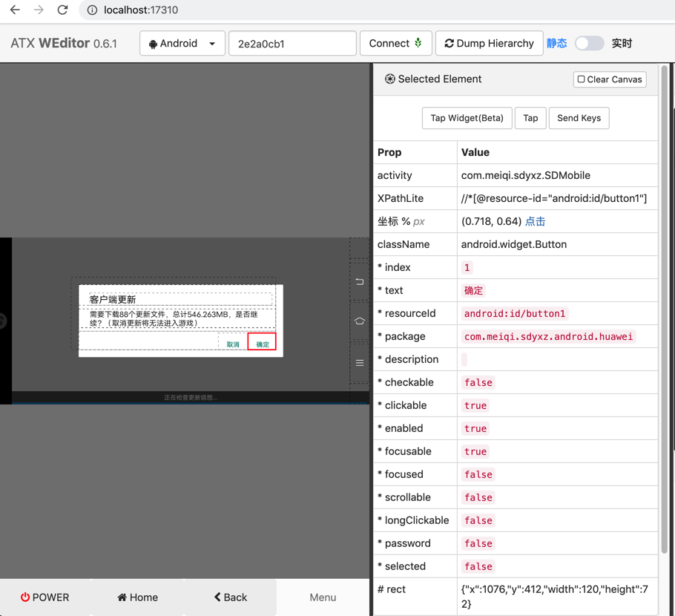
Task: Open the Android platform dropdown
Action: tap(182, 43)
